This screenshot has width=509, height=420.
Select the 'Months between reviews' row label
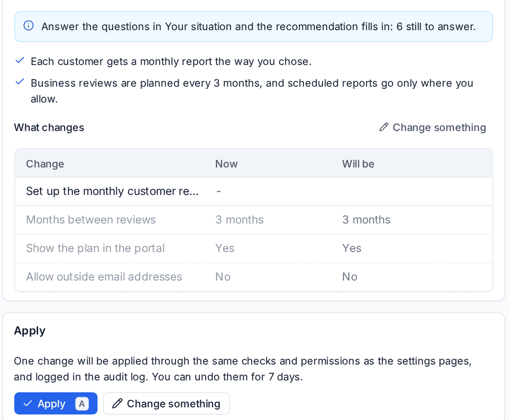(91, 220)
